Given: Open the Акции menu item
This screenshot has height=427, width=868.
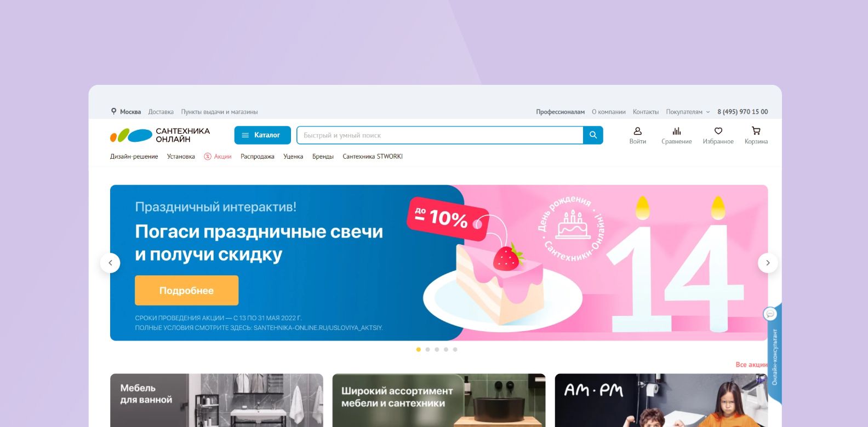Looking at the screenshot, I should click(218, 157).
